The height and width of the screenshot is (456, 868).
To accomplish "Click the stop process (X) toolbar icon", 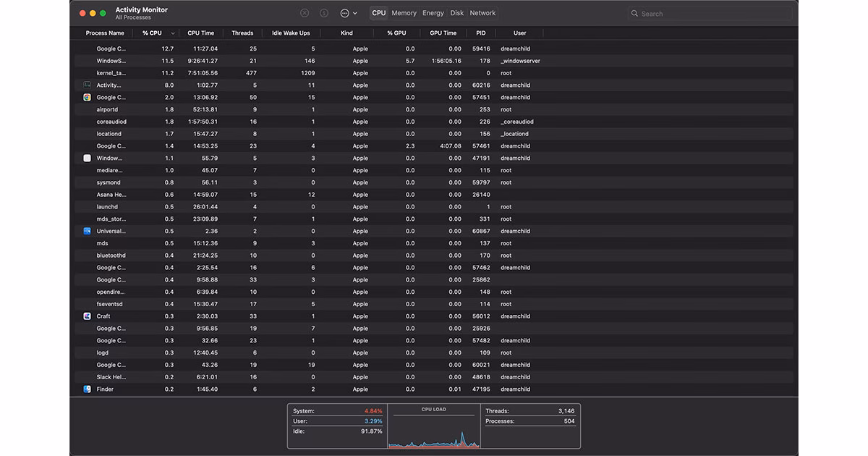I will pyautogui.click(x=305, y=13).
